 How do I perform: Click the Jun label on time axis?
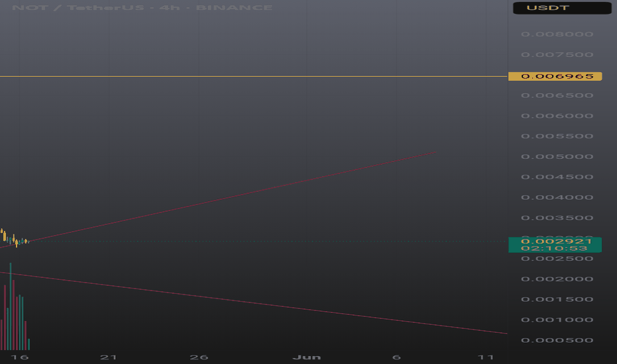307,357
